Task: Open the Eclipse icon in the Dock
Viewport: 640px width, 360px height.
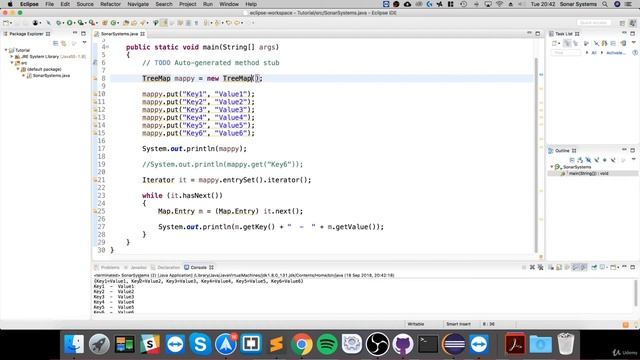Action: pos(453,344)
